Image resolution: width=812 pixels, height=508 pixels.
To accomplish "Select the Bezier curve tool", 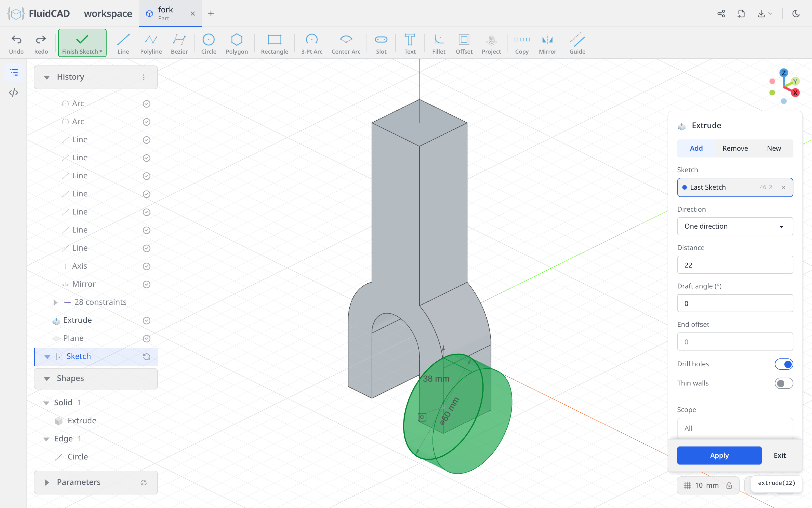I will tap(179, 44).
